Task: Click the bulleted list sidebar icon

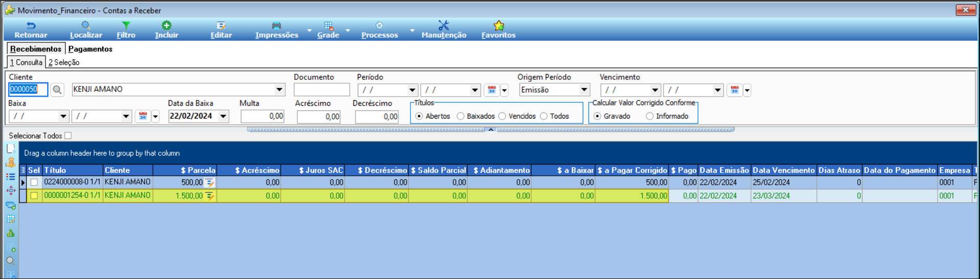Action: click(11, 177)
